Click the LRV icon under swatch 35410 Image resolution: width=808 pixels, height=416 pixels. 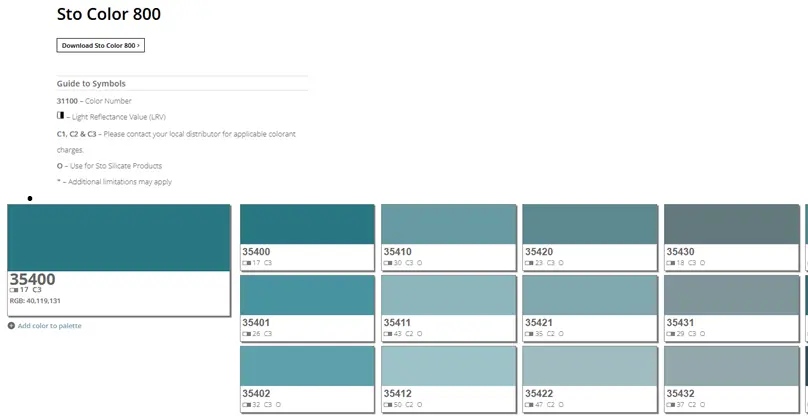point(387,263)
